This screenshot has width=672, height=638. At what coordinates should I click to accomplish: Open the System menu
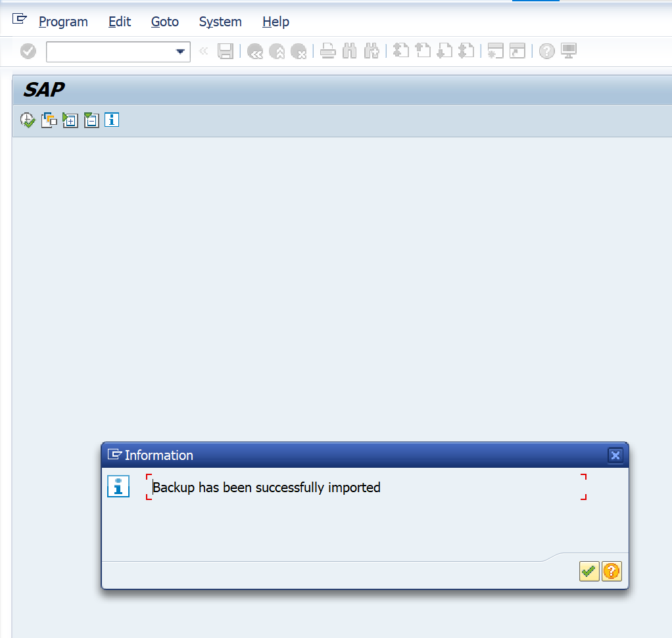pyautogui.click(x=220, y=22)
